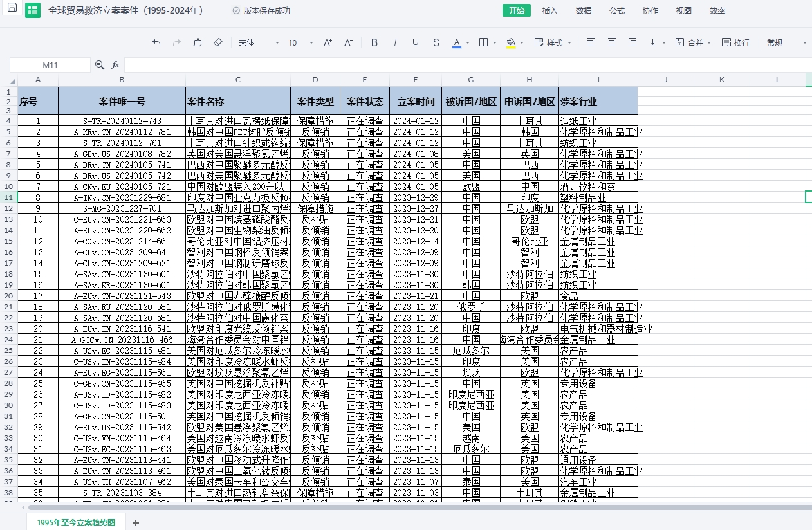This screenshot has height=530, width=812.
Task: Open the 效率 tab
Action: click(x=717, y=10)
